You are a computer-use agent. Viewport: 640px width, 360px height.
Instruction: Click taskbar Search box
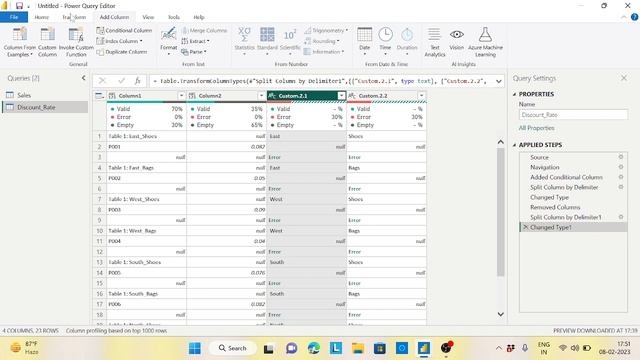pyautogui.click(x=233, y=348)
